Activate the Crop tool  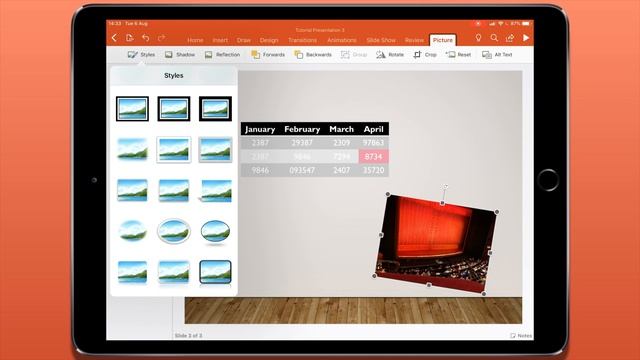tap(425, 55)
